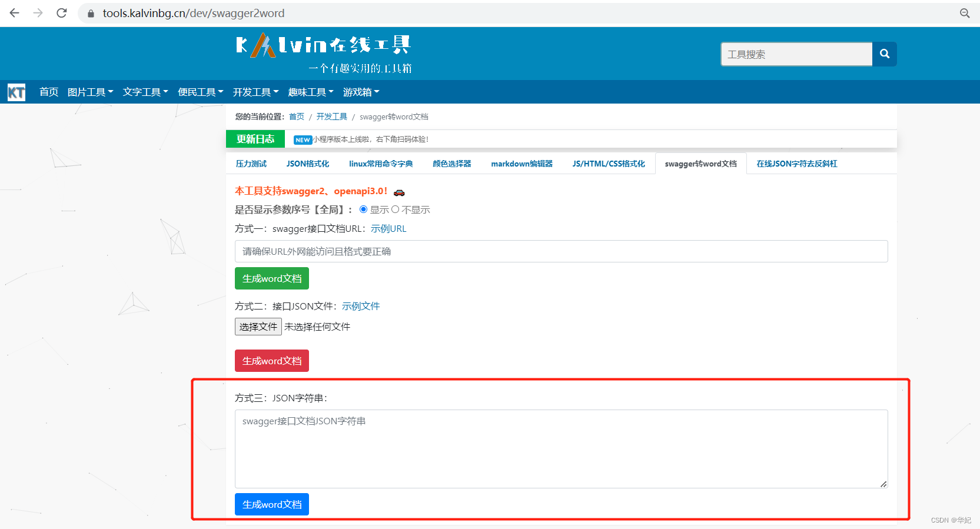Screen dimensions: 980x529
Task: Focus the swagger JSON字符串 textarea
Action: 561,449
